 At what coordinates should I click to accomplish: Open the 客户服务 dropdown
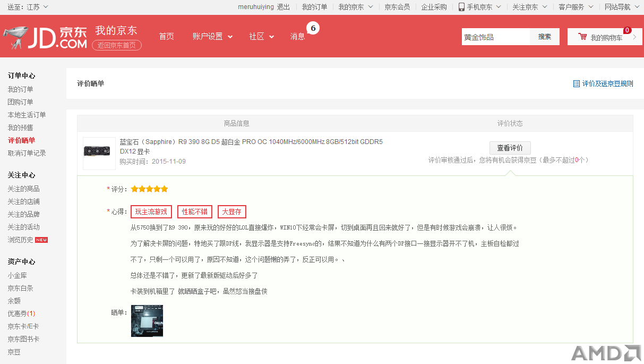pyautogui.click(x=576, y=7)
